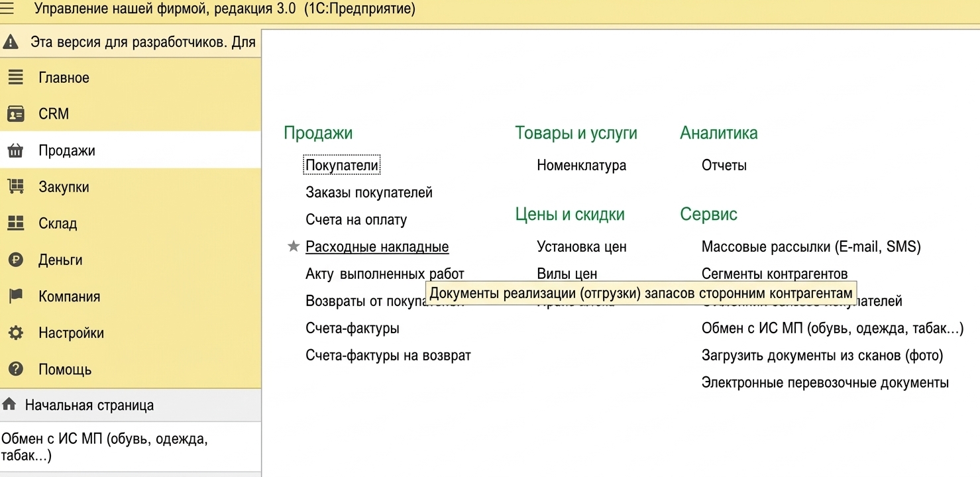Open Счета-фактуры на возврат
This screenshot has height=477, width=980.
[388, 355]
